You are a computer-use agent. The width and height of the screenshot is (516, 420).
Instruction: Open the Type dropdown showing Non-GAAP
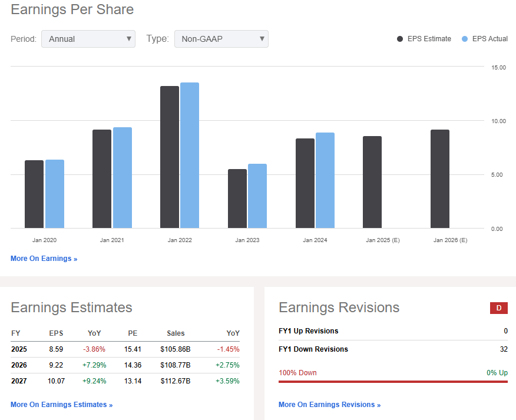click(221, 38)
